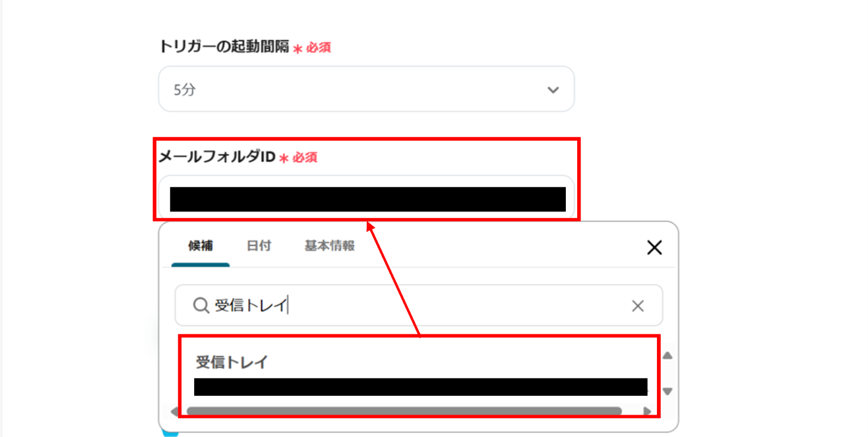Click the 5分 selected value text

tap(184, 90)
